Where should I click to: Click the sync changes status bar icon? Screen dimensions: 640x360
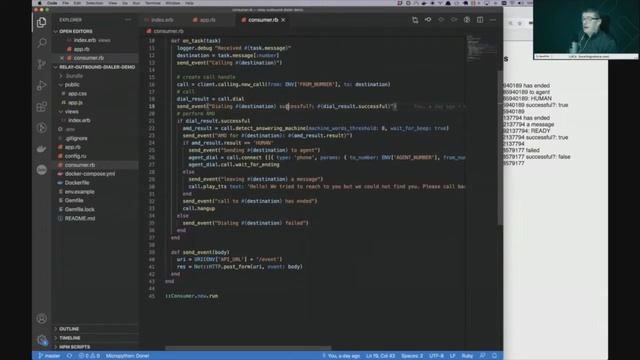pos(69,356)
